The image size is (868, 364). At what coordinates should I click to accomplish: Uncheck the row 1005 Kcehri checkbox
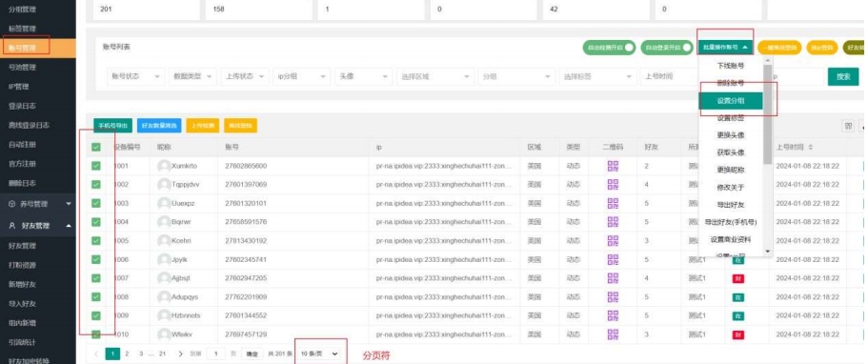pos(96,241)
